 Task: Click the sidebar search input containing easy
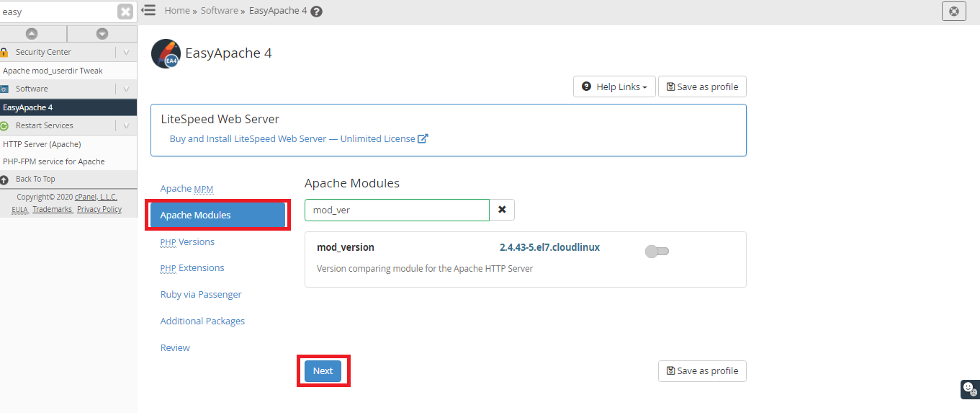tap(58, 12)
